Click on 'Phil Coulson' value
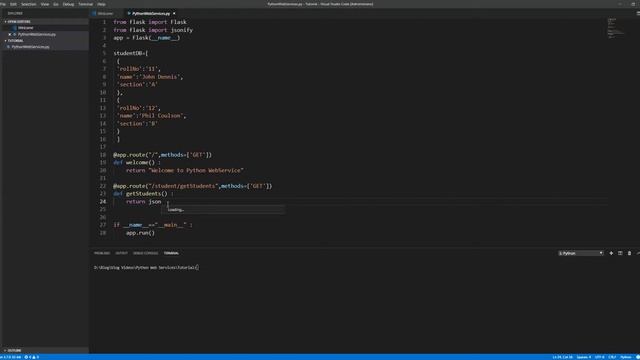This screenshot has height=360, width=640. point(161,116)
